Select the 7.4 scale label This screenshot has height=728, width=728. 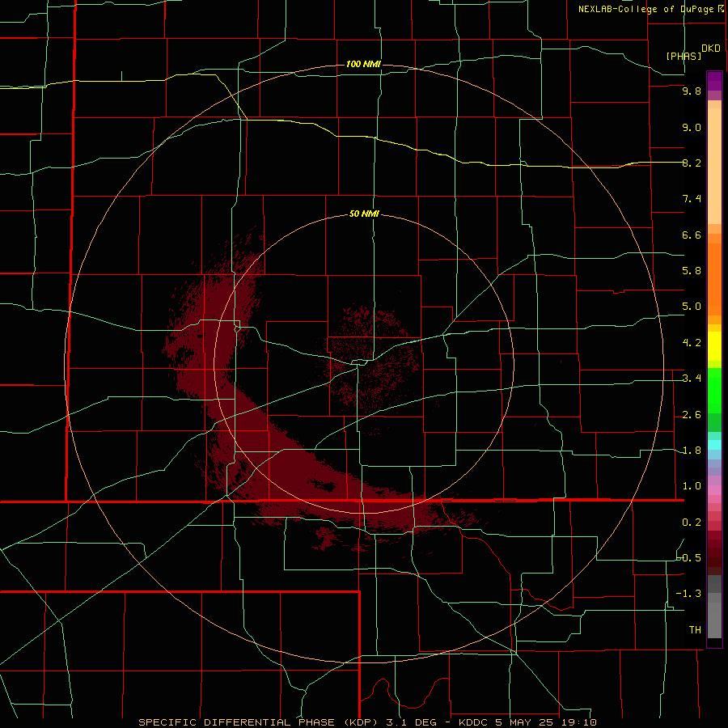pyautogui.click(x=692, y=199)
